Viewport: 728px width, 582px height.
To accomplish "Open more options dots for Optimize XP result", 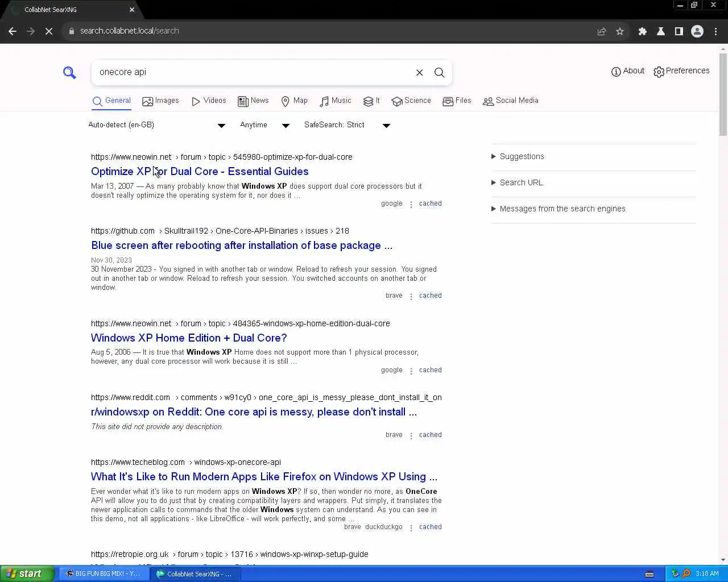I will (411, 205).
